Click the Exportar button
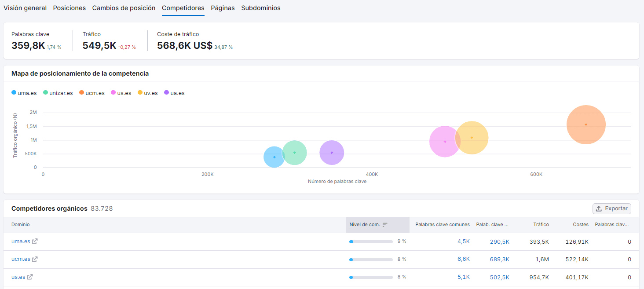The width and height of the screenshot is (644, 289). 611,209
